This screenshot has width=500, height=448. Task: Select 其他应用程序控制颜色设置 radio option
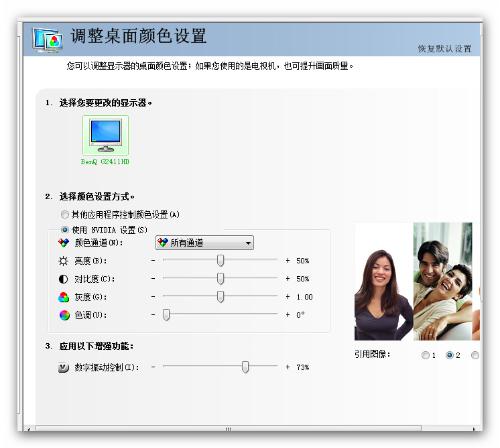click(x=65, y=214)
